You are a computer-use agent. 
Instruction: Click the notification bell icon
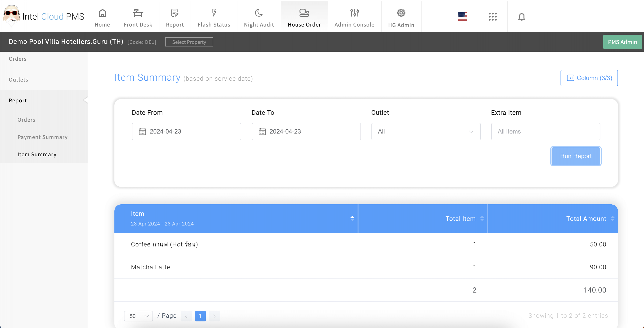[x=522, y=16]
